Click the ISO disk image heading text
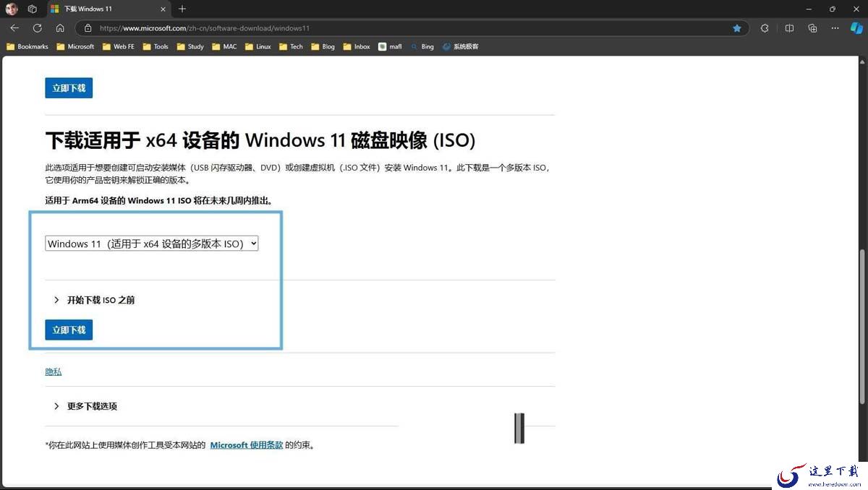Screen dimensions: 868x490 tap(260, 140)
